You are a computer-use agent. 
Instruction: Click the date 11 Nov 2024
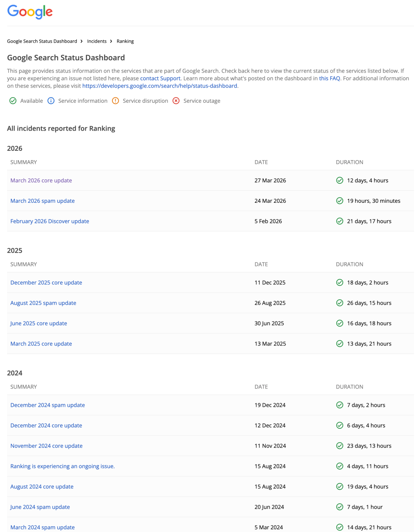click(x=270, y=446)
